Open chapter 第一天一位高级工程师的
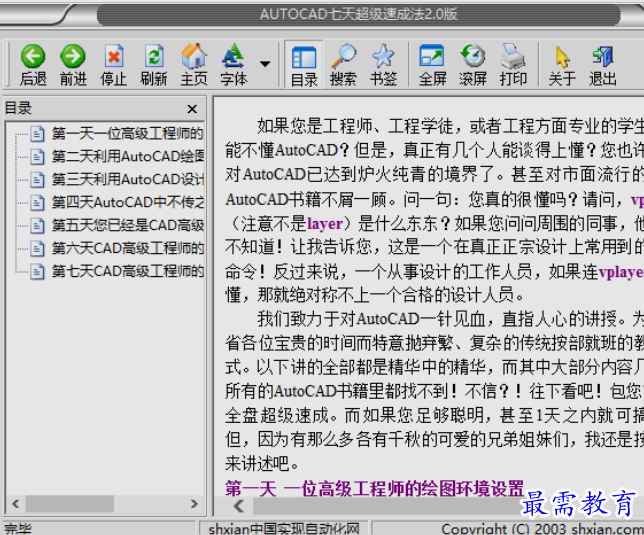The width and height of the screenshot is (644, 535). click(127, 133)
